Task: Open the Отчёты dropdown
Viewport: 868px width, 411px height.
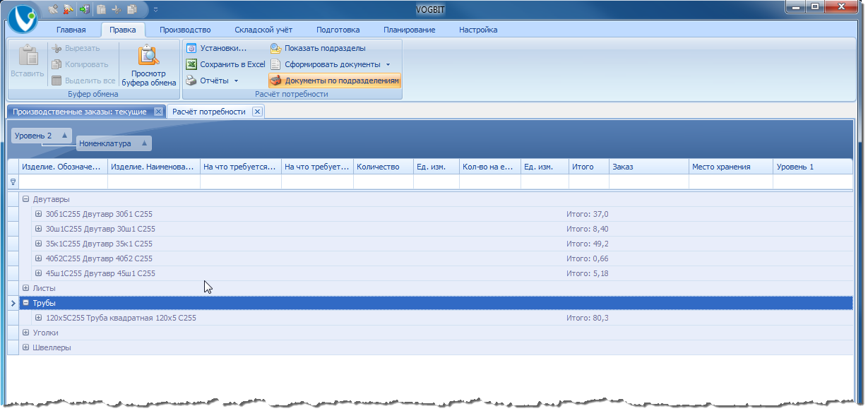Action: click(x=236, y=81)
